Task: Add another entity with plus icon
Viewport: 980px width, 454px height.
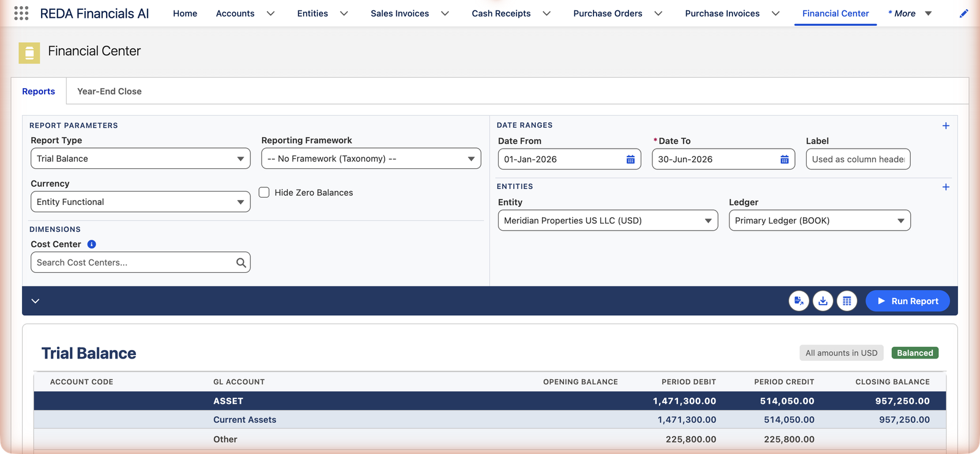Action: (946, 187)
